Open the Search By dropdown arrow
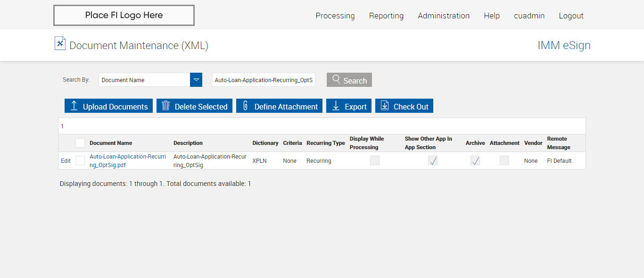Image resolution: width=644 pixels, height=278 pixels. click(x=196, y=80)
